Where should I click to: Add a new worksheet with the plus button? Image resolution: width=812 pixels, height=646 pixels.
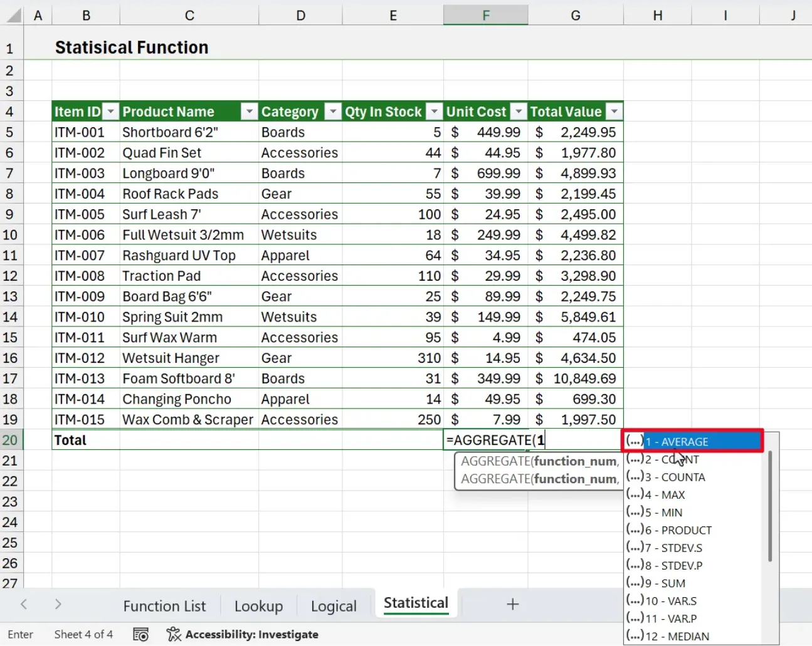512,603
